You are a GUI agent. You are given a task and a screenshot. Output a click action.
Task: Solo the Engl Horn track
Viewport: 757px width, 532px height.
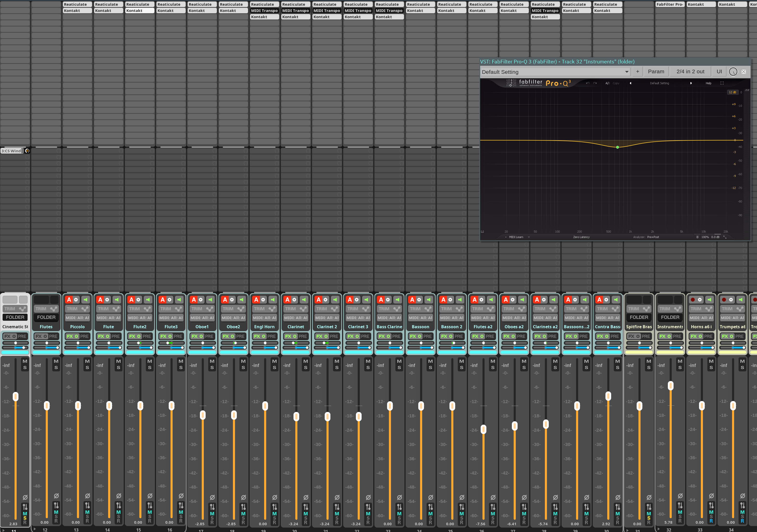click(274, 367)
